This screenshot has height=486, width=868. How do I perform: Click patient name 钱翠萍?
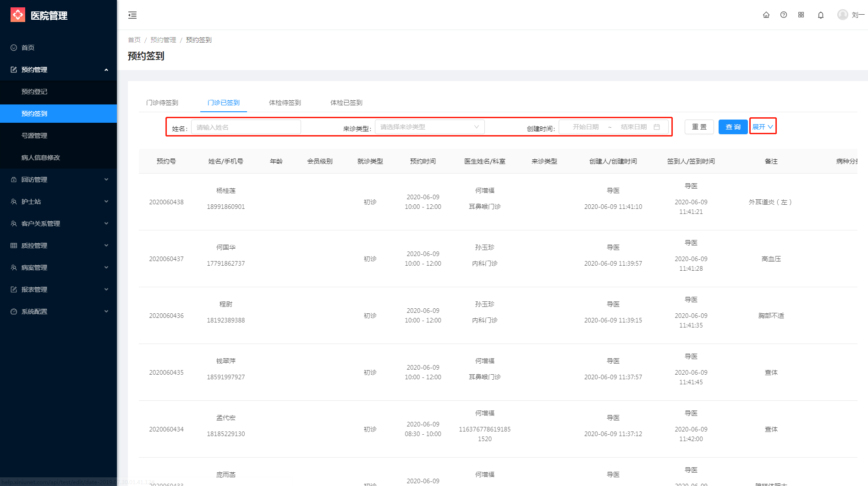[x=226, y=361]
